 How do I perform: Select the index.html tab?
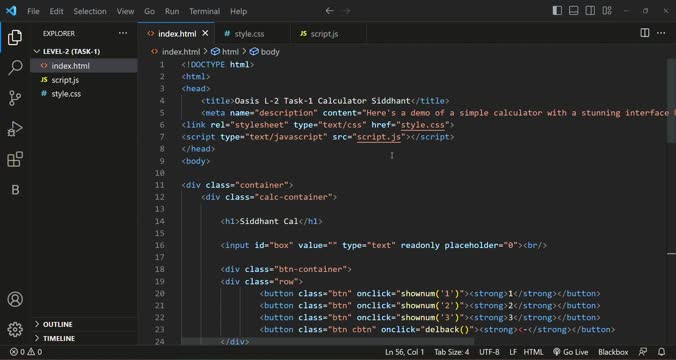[x=177, y=34]
